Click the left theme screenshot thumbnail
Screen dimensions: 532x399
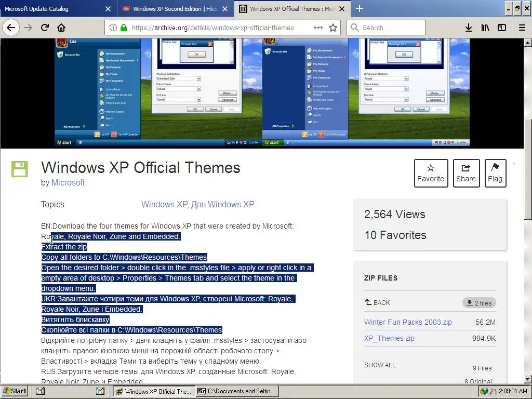point(158,92)
